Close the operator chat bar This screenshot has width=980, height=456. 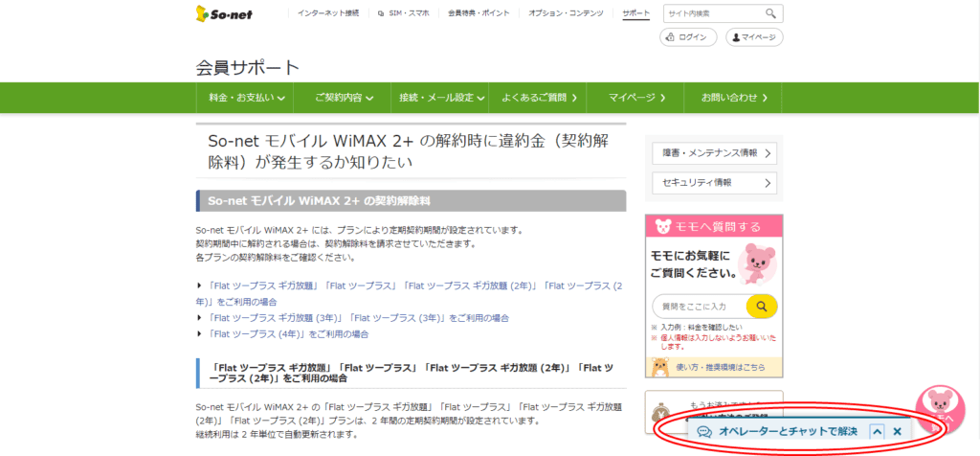[897, 432]
